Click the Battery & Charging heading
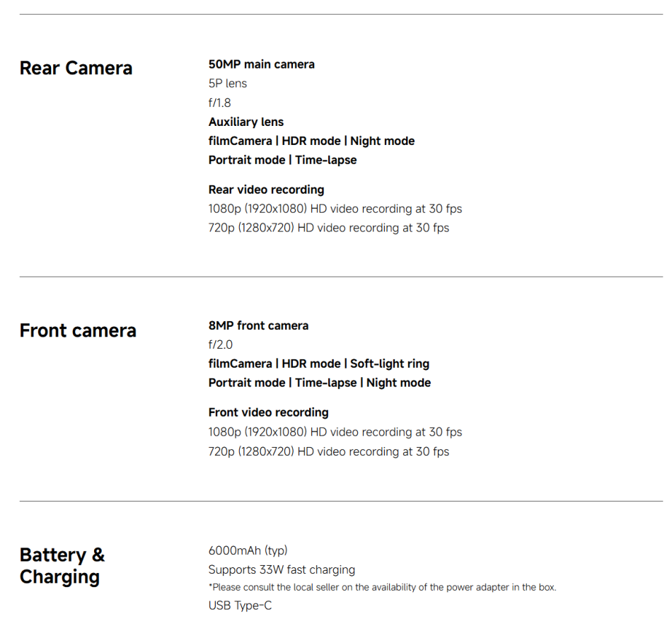Viewport: 672px width, 643px height. click(x=62, y=565)
